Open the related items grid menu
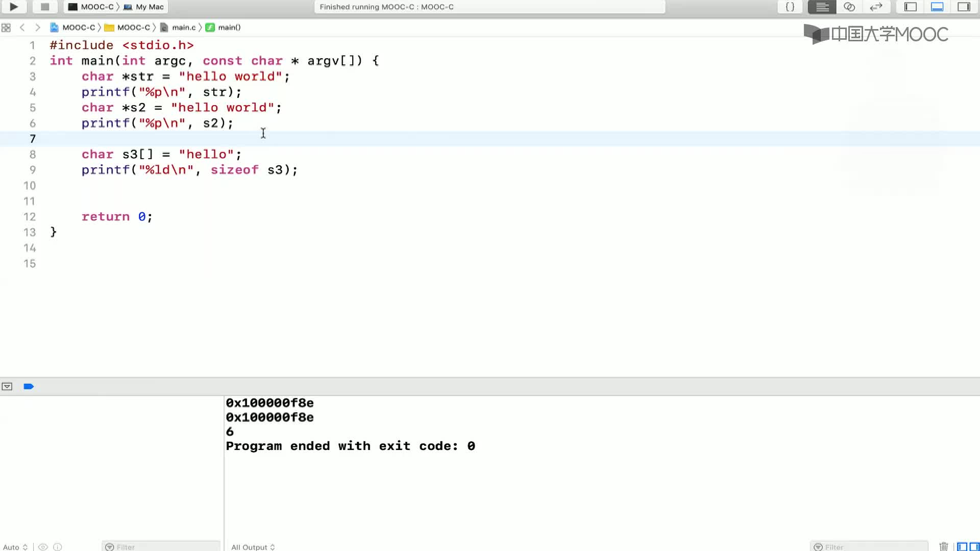 (6, 28)
